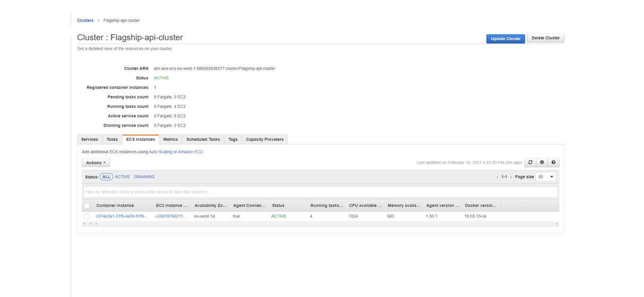Focus the filter by attributes field
This screenshot has height=297, width=644.
(x=320, y=192)
